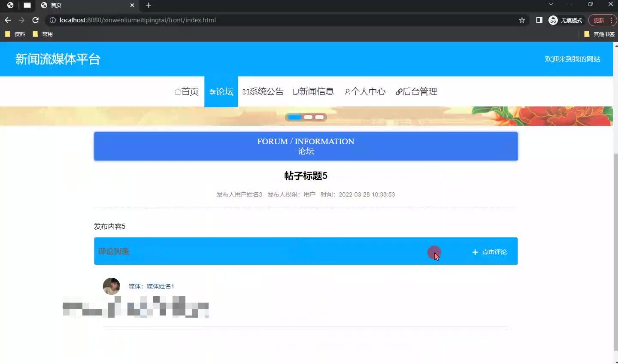Expand the 其他书签 folder
The image size is (618, 364).
[x=600, y=34]
